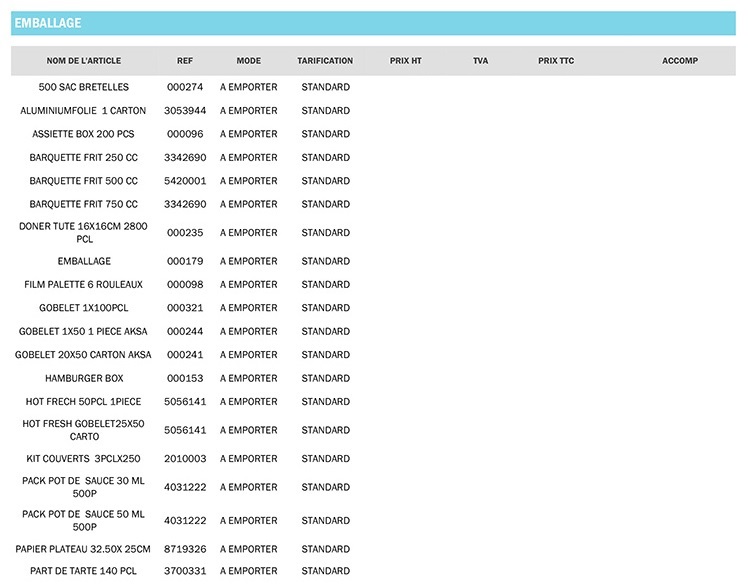The width and height of the screenshot is (750, 584).
Task: Click STANDARD in the DONER TUTE row
Action: (326, 232)
